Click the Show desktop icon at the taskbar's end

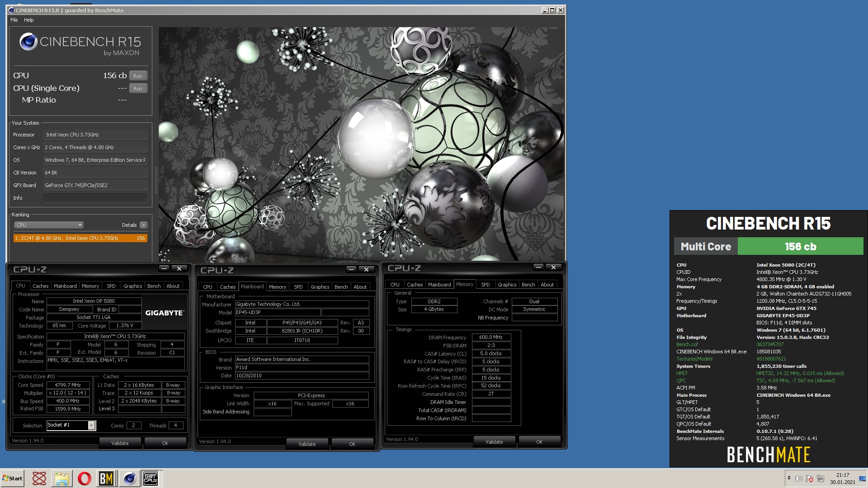[x=863, y=479]
